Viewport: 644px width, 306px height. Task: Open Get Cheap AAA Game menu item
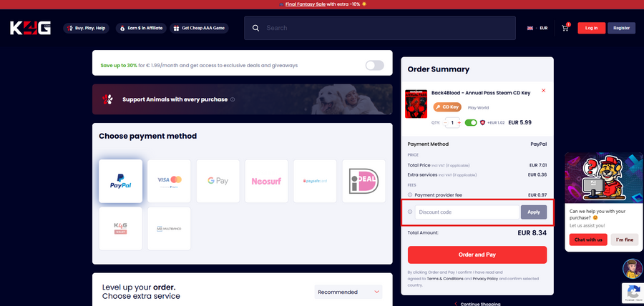(x=199, y=29)
